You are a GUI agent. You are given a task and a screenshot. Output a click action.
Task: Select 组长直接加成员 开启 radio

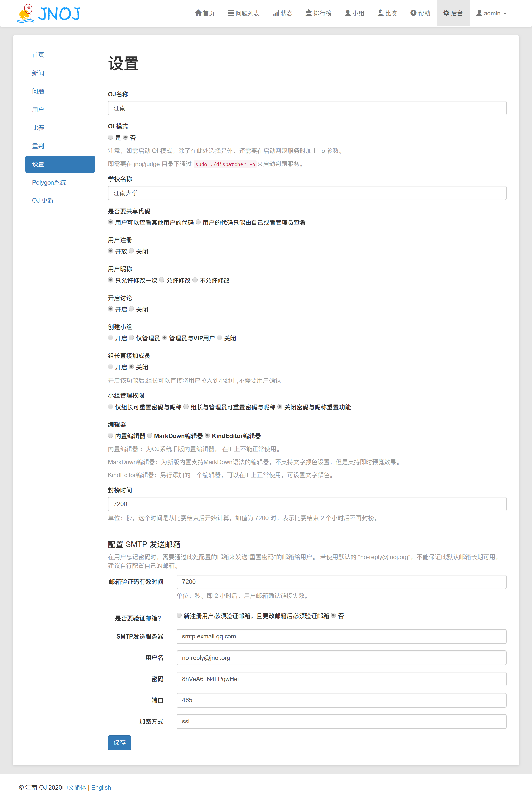click(x=111, y=367)
